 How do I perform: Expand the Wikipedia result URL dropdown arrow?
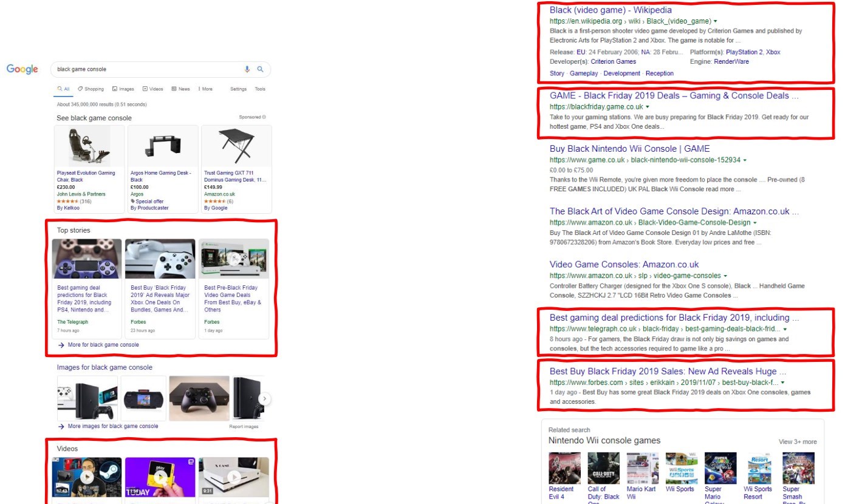pyautogui.click(x=716, y=22)
